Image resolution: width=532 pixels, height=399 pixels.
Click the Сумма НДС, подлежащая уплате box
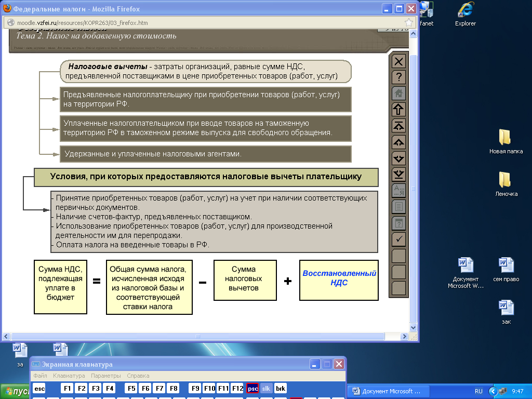60,287
